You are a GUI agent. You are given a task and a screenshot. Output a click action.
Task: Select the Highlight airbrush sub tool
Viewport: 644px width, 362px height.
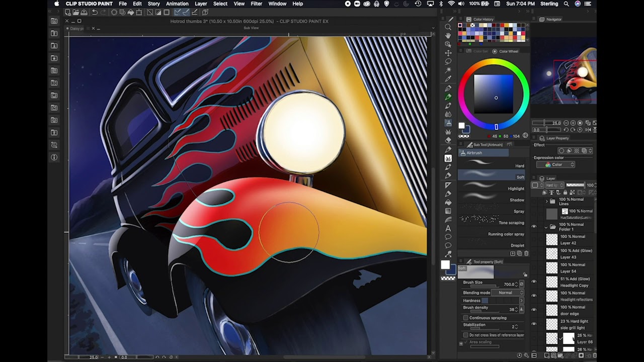click(x=491, y=187)
